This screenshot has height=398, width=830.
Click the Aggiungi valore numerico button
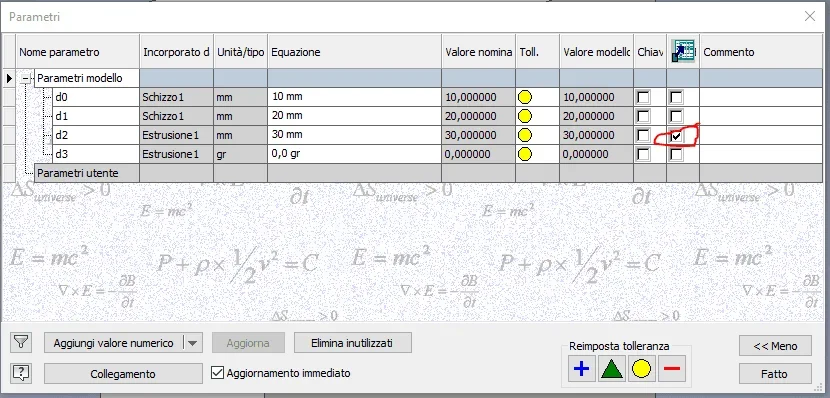[x=113, y=343]
